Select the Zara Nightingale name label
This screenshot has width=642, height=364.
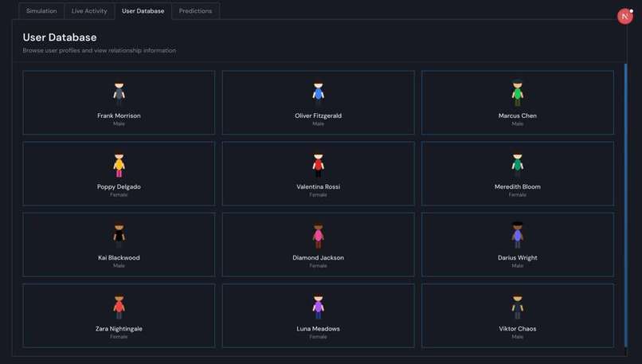119,329
